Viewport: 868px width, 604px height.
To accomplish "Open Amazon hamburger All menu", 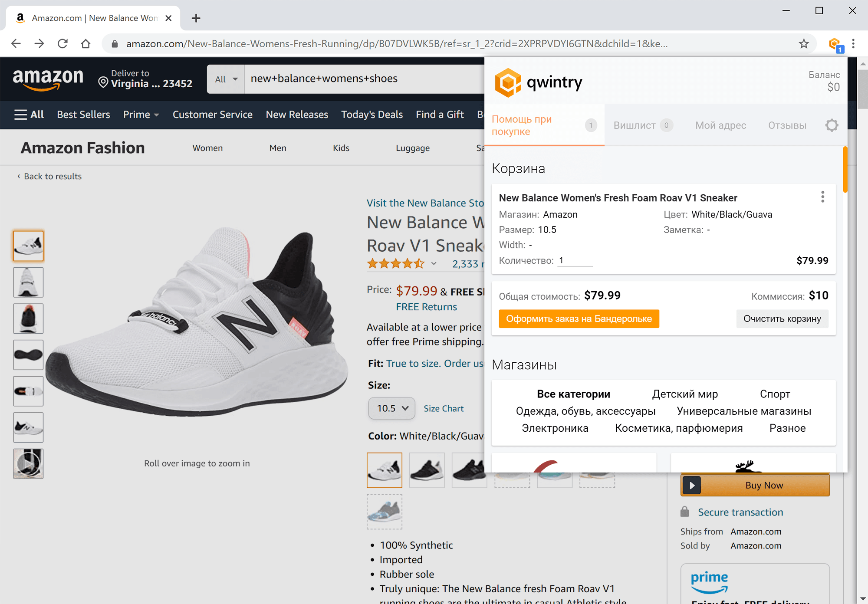I will click(x=29, y=115).
